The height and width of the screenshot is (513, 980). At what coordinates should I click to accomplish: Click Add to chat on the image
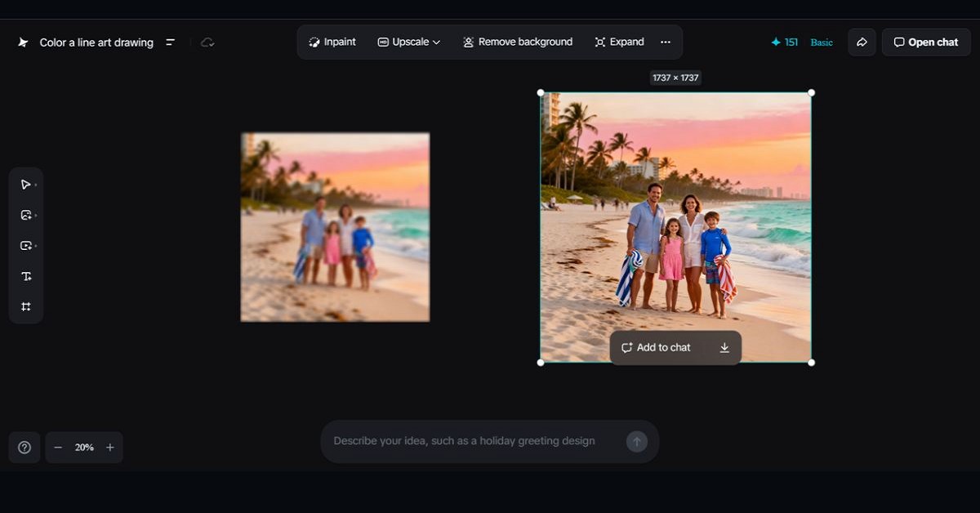[x=657, y=347]
